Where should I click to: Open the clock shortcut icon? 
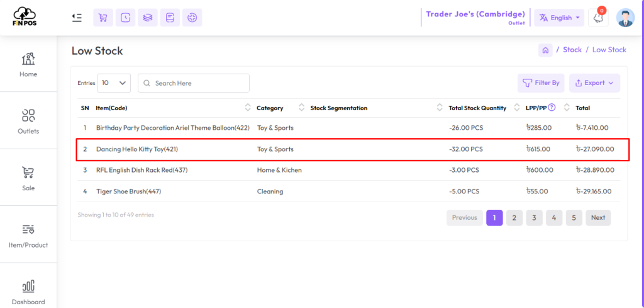125,18
